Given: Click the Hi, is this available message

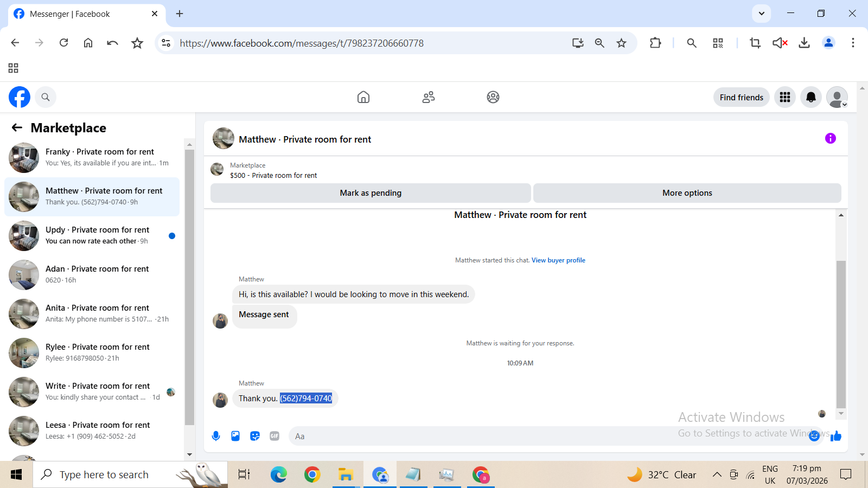Looking at the screenshot, I should [x=354, y=294].
